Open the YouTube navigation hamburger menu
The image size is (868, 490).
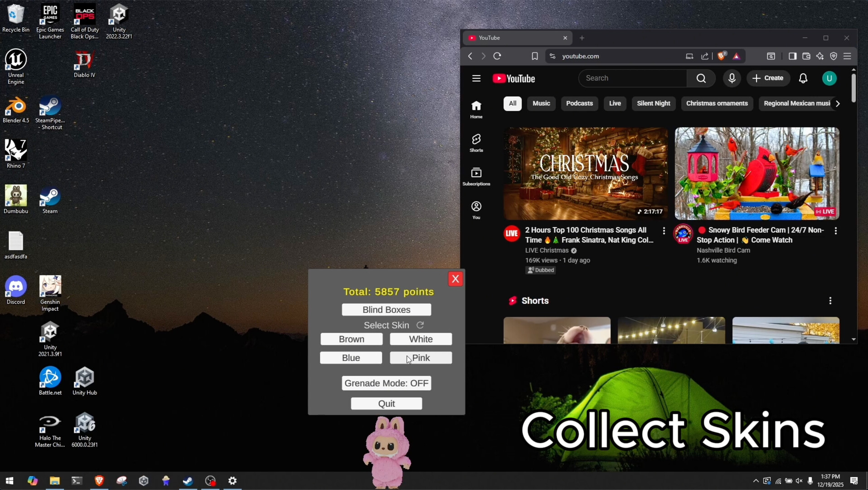(x=476, y=78)
